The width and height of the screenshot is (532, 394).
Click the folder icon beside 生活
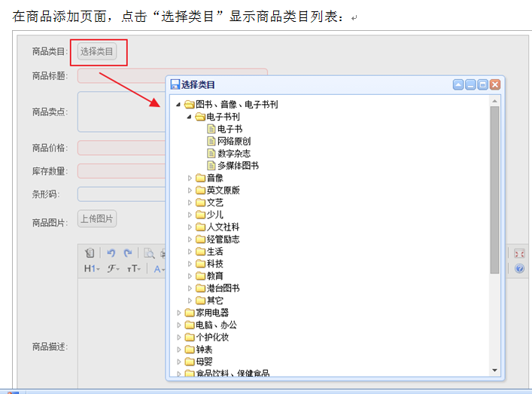(x=200, y=252)
